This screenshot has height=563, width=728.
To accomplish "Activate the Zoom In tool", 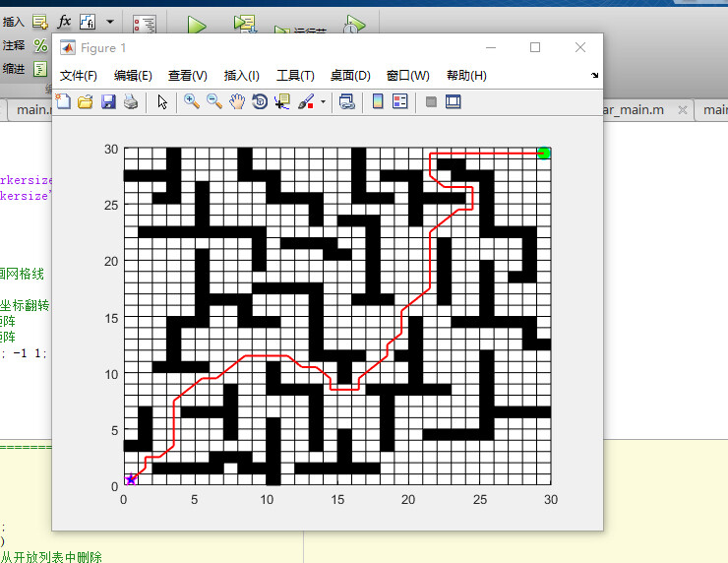I will (x=192, y=101).
